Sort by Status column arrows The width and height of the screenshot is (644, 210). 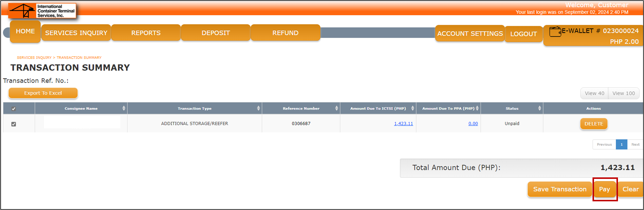[x=540, y=108]
